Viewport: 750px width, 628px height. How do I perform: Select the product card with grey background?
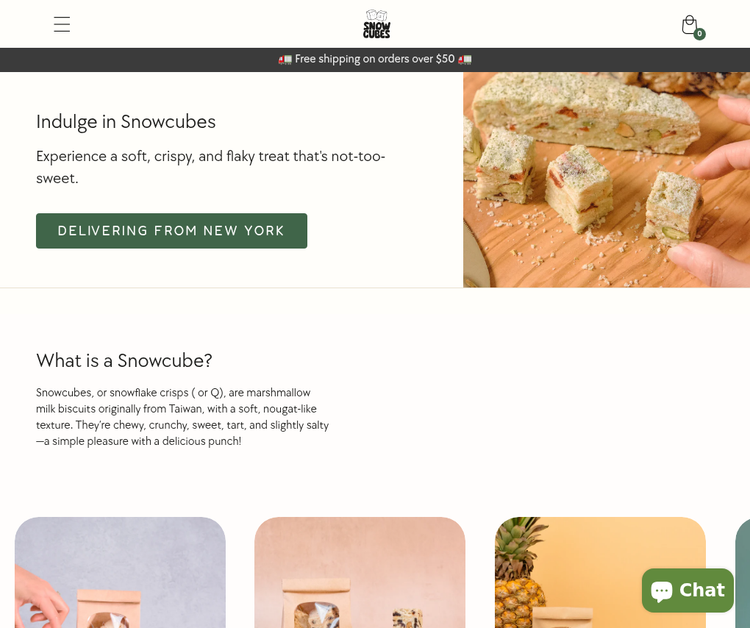(x=120, y=573)
